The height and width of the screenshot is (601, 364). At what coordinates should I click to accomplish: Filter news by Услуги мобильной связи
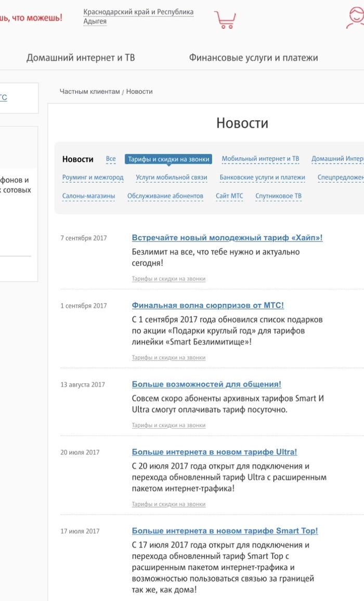(x=171, y=177)
